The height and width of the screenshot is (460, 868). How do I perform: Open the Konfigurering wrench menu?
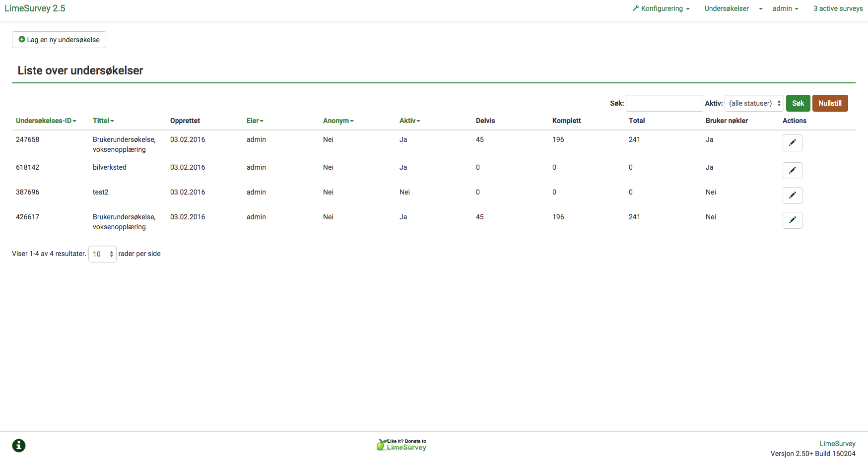[x=661, y=8]
